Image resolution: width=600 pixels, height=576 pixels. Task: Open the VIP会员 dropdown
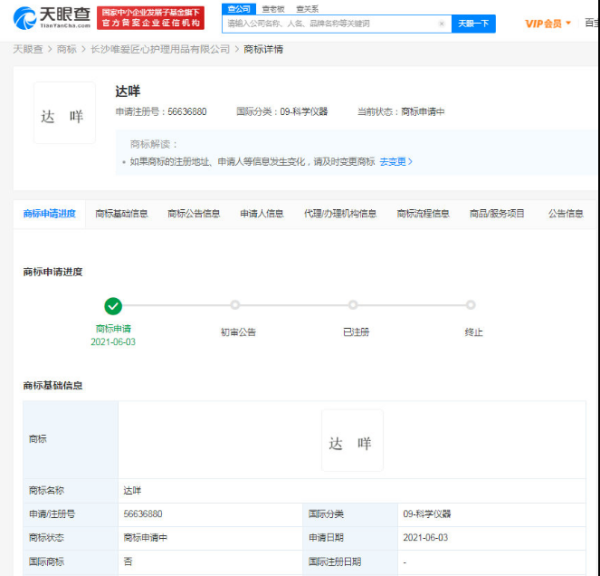click(548, 24)
